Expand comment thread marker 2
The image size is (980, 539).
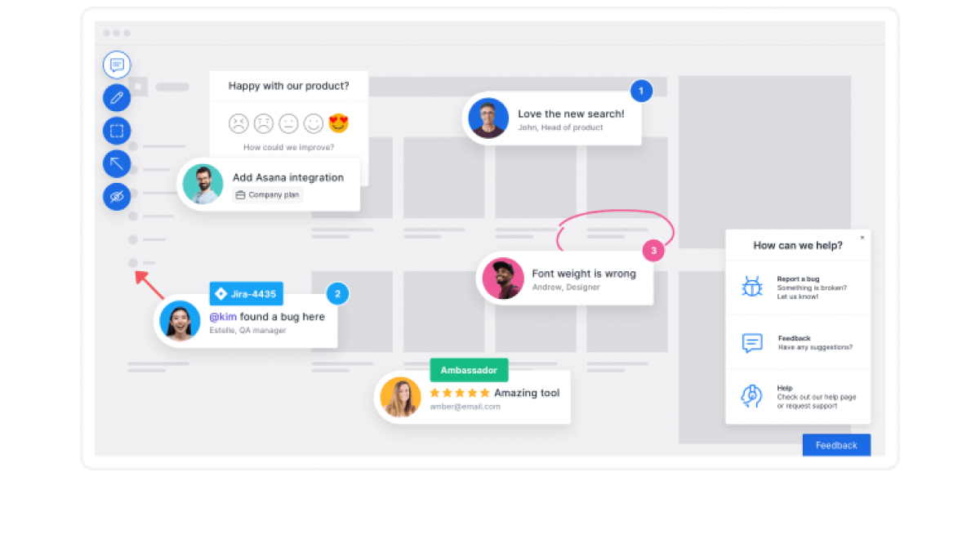pos(337,293)
